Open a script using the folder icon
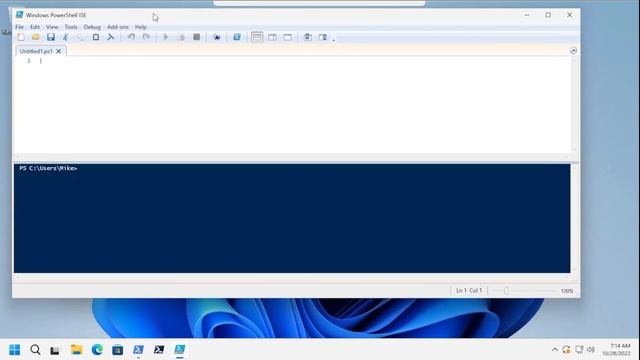The image size is (640, 360). 36,37
